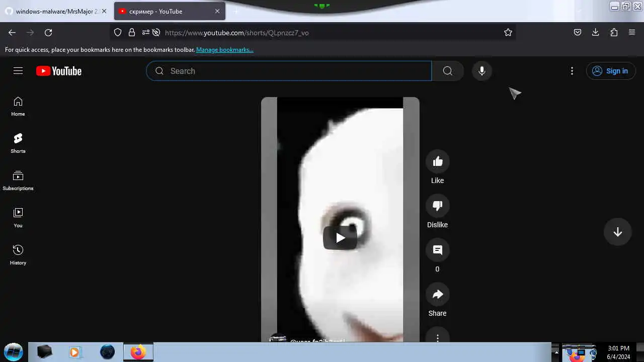The width and height of the screenshot is (644, 362).
Task: Launch the media player taskbar icon
Action: (x=75, y=352)
